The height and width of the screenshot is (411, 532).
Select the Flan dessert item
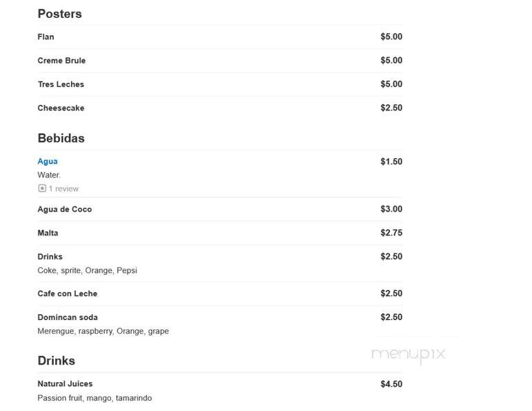point(46,37)
